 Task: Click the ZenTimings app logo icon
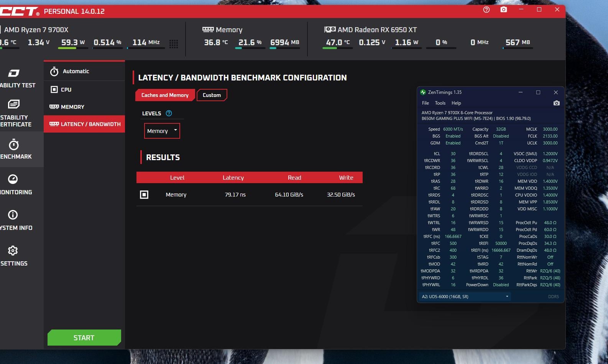point(423,92)
